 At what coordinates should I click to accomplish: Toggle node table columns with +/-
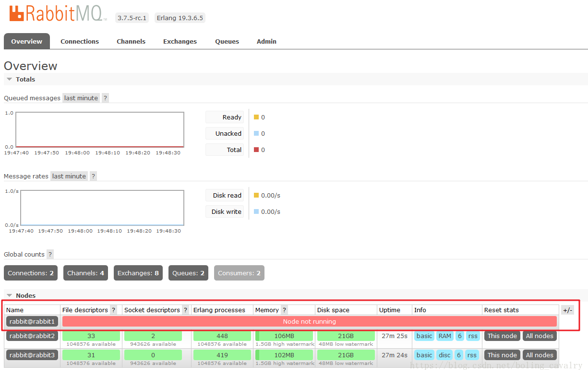(567, 310)
